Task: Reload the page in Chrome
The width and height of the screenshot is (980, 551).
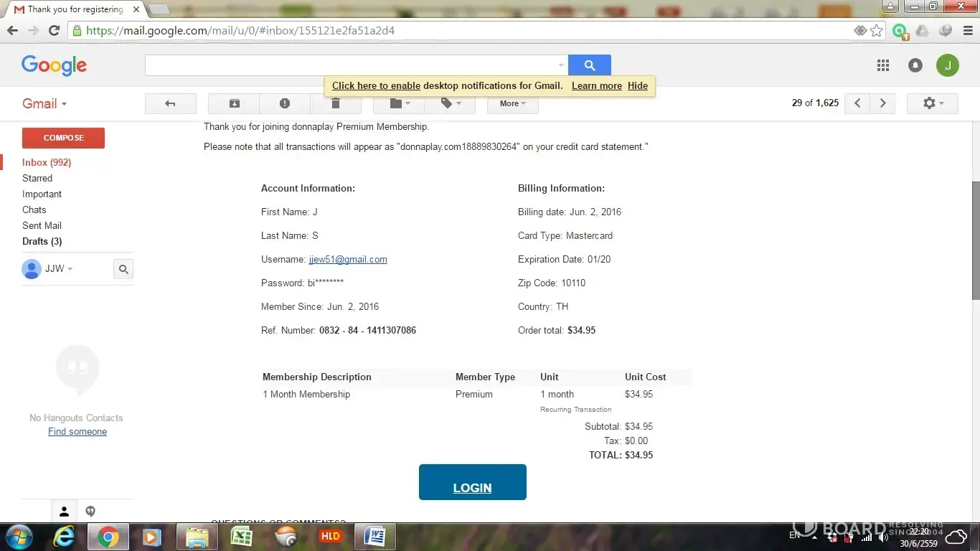Action: coord(54,31)
